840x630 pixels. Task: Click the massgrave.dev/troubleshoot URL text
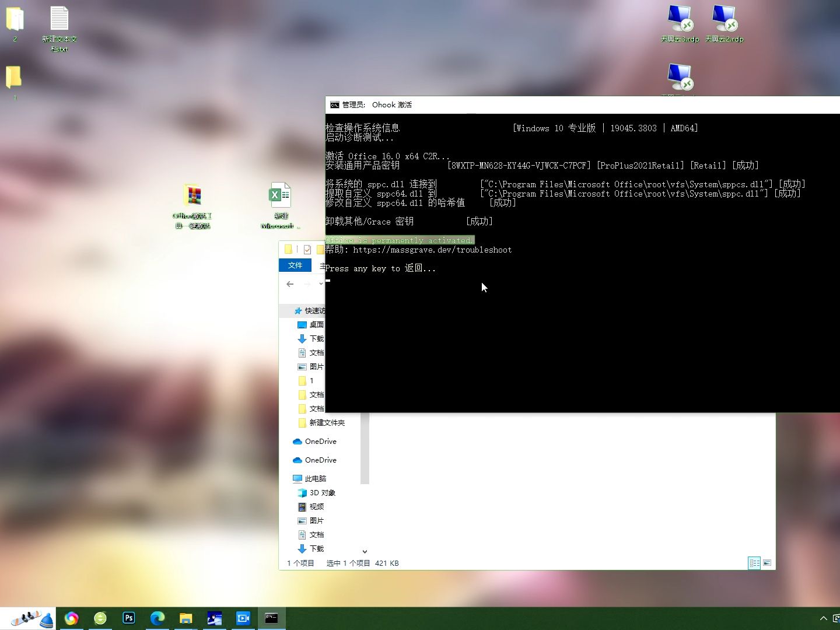[x=432, y=250]
